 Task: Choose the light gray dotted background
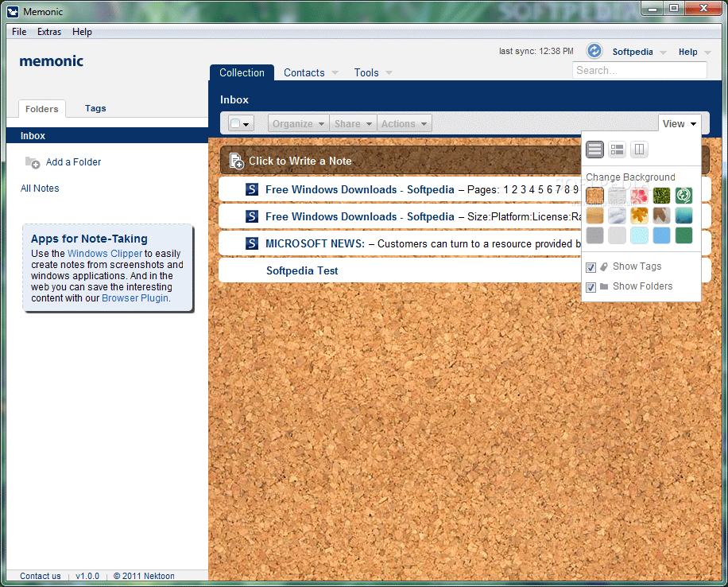tap(617, 235)
